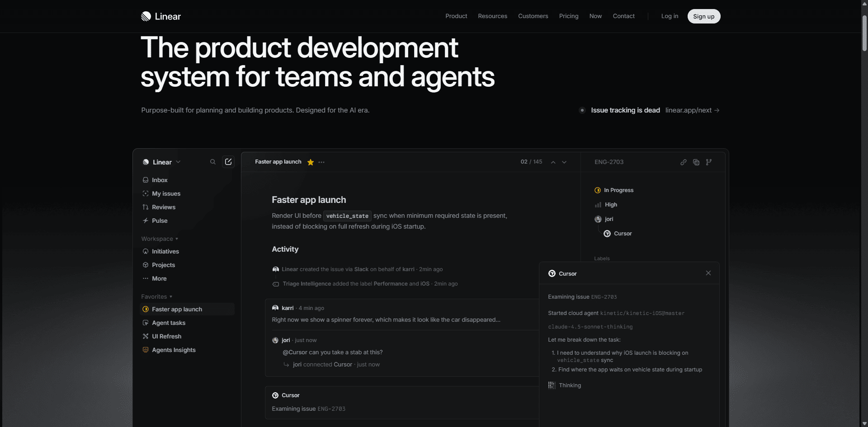Image resolution: width=868 pixels, height=427 pixels.
Task: Collapse the Workspace section
Action: [x=160, y=239]
